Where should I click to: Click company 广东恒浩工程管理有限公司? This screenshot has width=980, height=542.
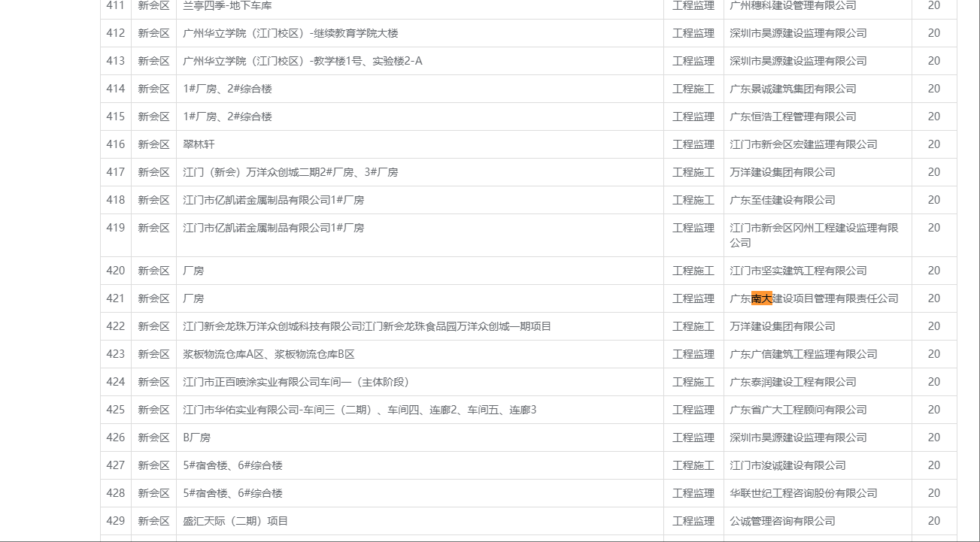[x=793, y=117]
